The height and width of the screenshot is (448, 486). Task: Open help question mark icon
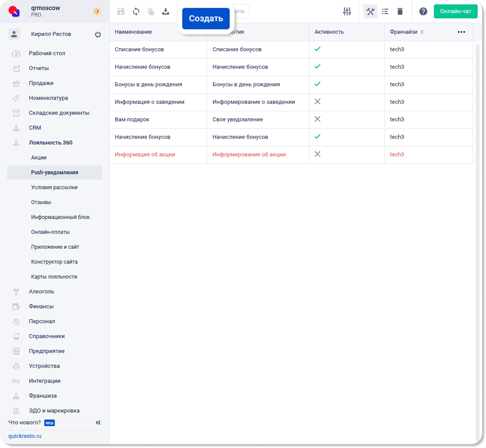423,11
